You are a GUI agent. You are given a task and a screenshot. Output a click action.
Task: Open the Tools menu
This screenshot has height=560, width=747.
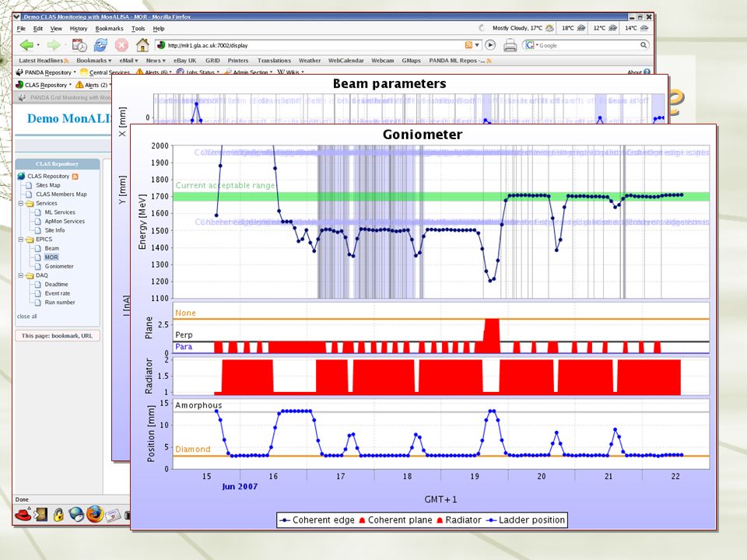point(139,29)
